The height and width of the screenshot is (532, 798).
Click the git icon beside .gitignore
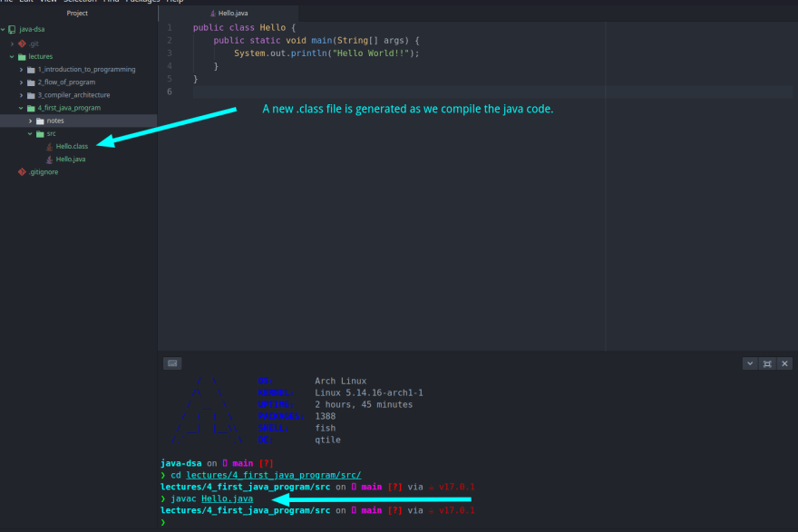click(22, 172)
